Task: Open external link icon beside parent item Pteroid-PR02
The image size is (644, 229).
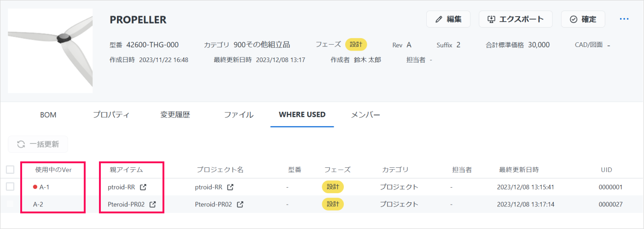Action: (x=153, y=205)
